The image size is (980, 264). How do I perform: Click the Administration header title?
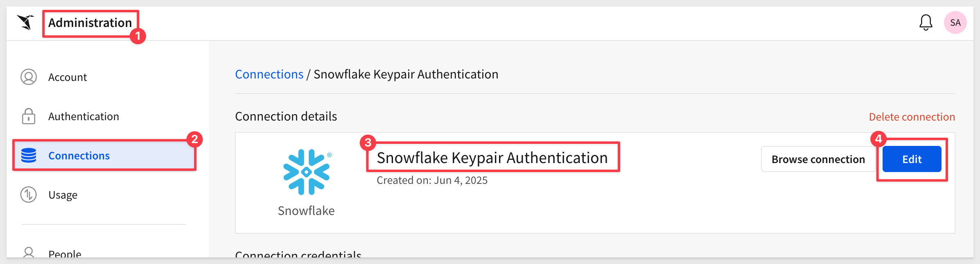point(90,22)
